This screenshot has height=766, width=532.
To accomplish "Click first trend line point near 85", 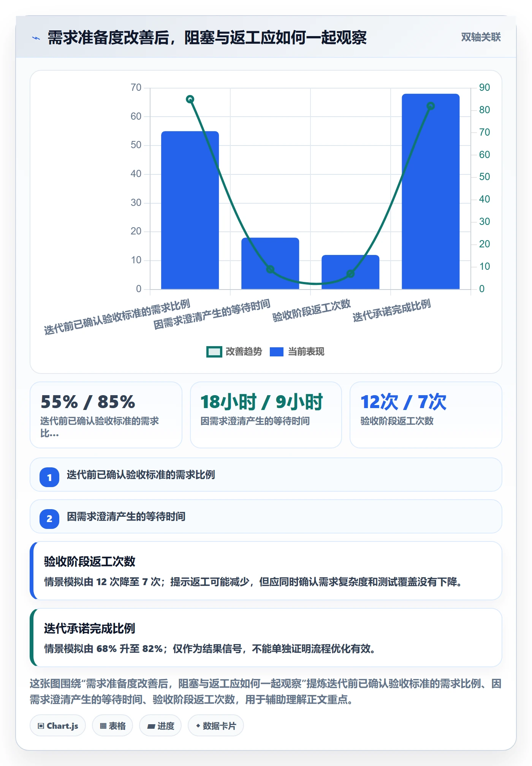I will point(190,99).
